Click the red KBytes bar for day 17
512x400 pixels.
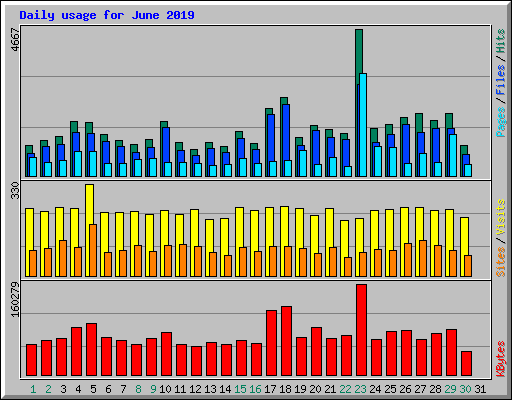pos(271,343)
